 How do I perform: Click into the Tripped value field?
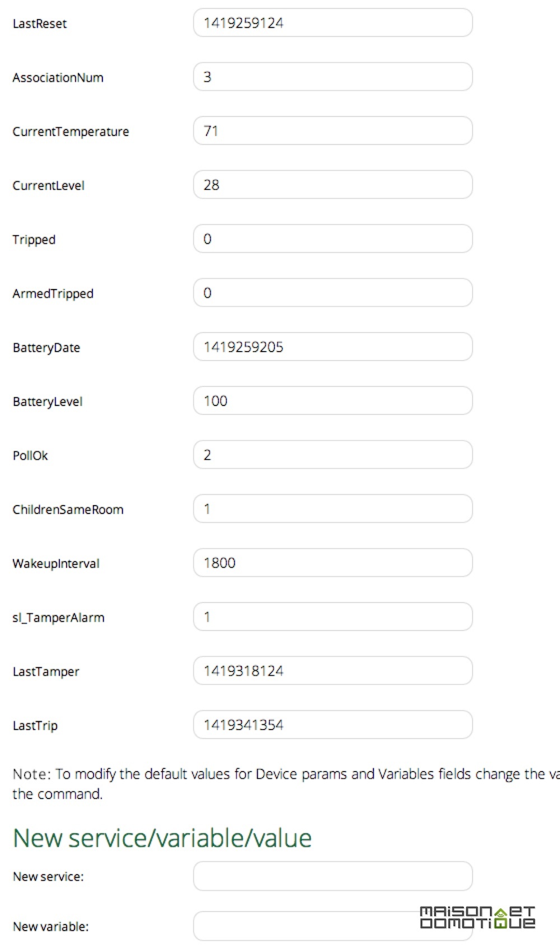(x=333, y=239)
